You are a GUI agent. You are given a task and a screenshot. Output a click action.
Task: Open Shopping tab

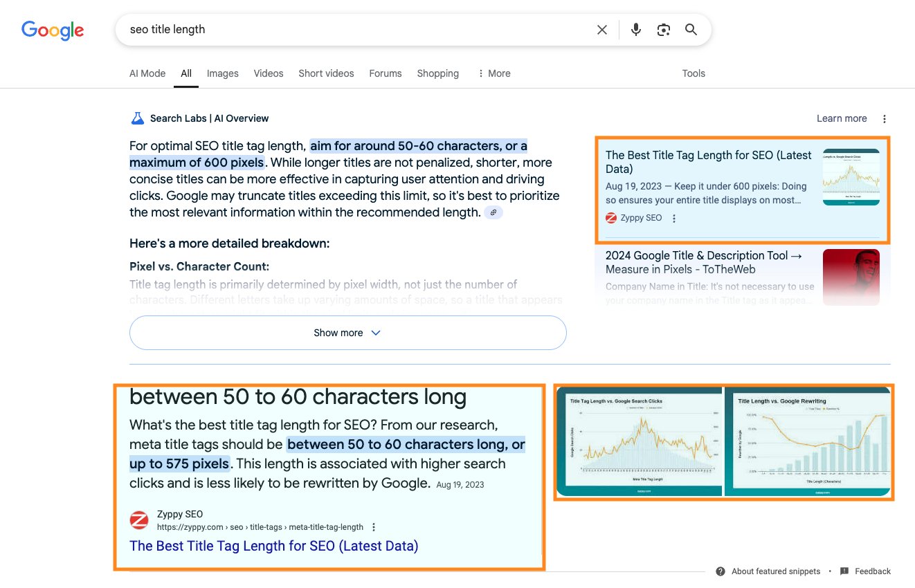pos(438,73)
